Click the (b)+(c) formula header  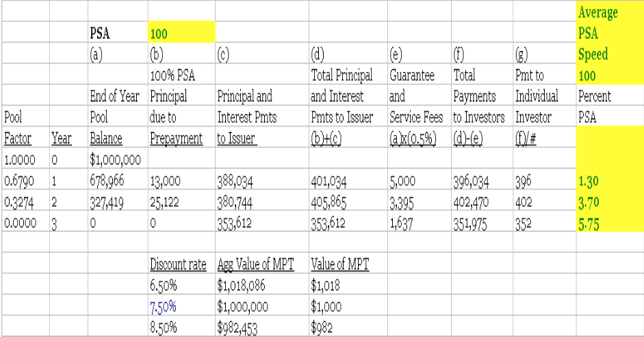(326, 138)
